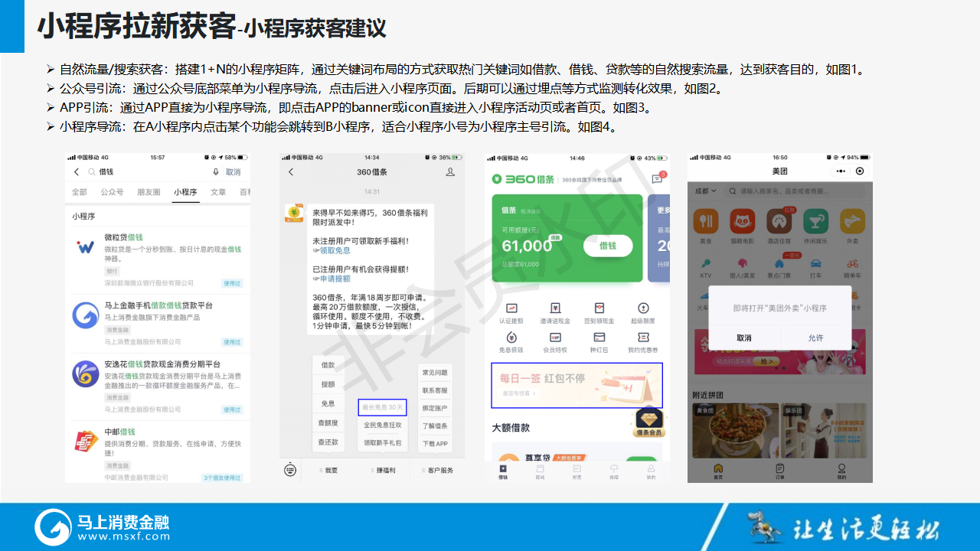Open the message icon with red badge
Image resolution: width=980 pixels, height=551 pixels.
click(x=657, y=179)
